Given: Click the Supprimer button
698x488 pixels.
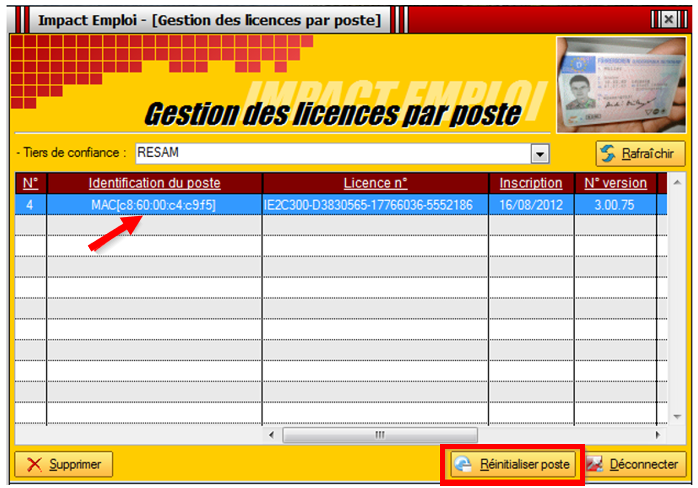Looking at the screenshot, I should pyautogui.click(x=64, y=464).
